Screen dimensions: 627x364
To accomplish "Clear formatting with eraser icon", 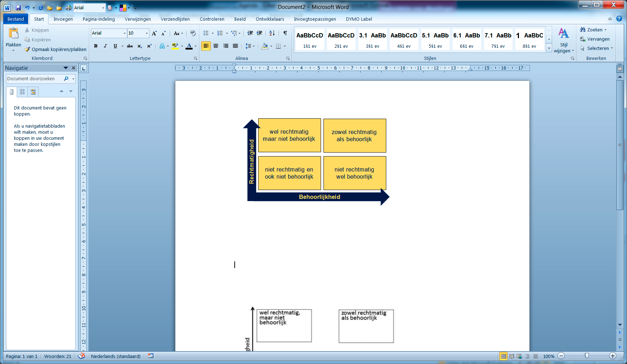I will point(193,33).
